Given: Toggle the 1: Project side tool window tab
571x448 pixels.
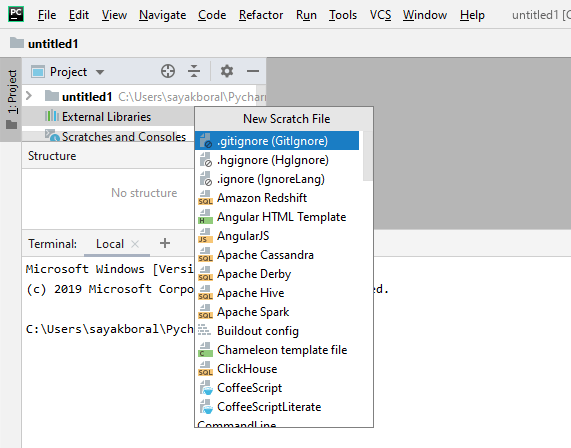Looking at the screenshot, I should pos(11,99).
